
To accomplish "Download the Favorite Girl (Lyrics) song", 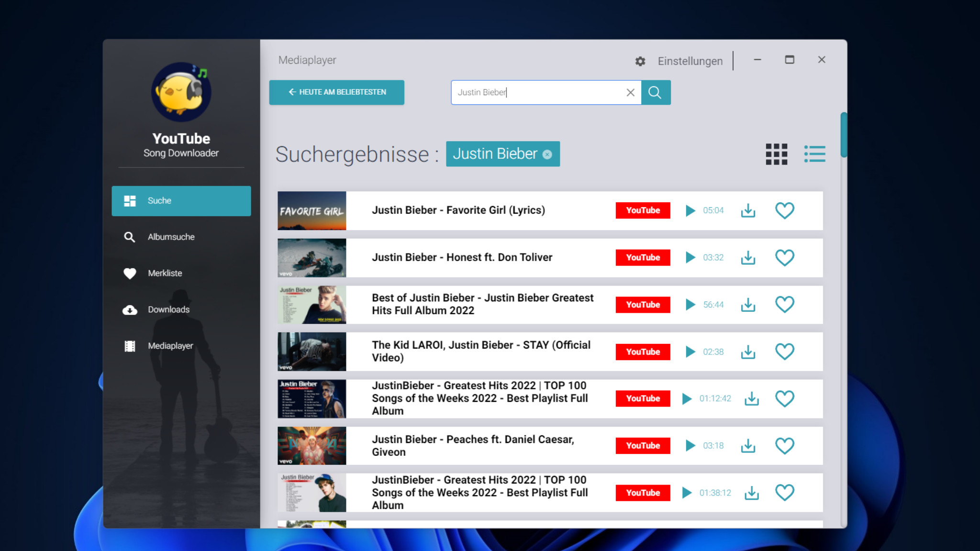I will 748,210.
